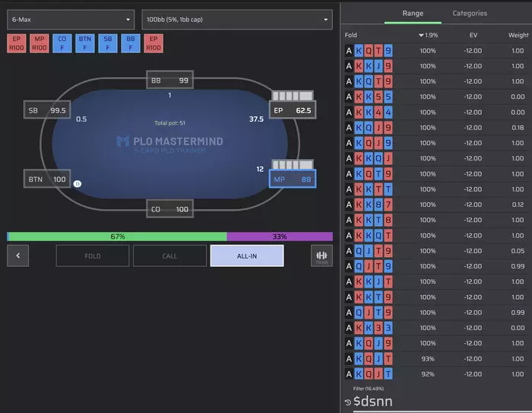Switch to the Categories tab
Viewport: 532px width, 413px height.
coord(470,13)
